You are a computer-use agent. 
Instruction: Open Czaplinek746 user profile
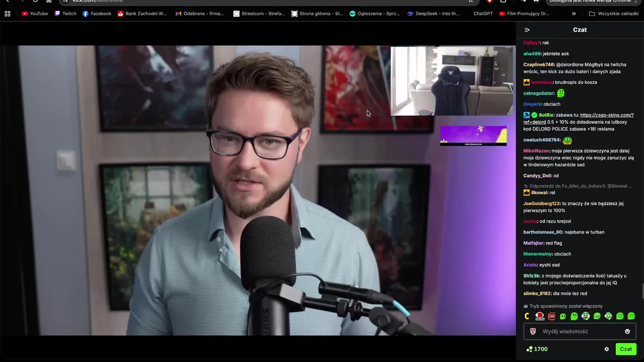539,64
